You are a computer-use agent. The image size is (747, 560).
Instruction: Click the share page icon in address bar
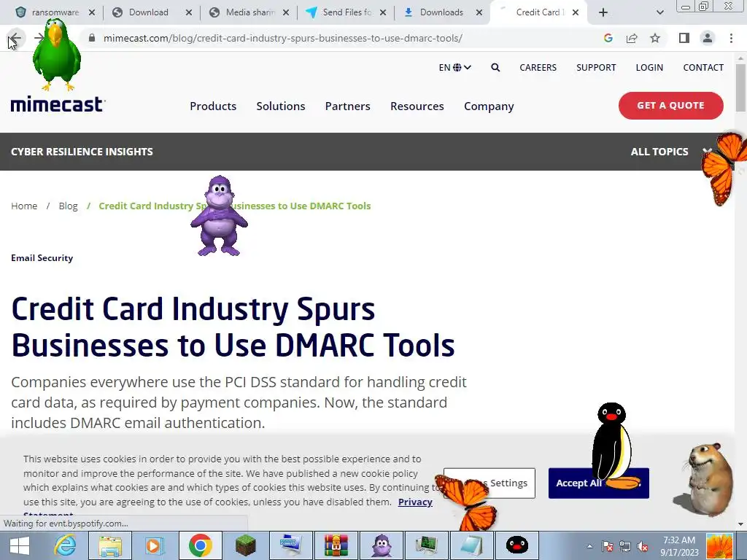632,38
